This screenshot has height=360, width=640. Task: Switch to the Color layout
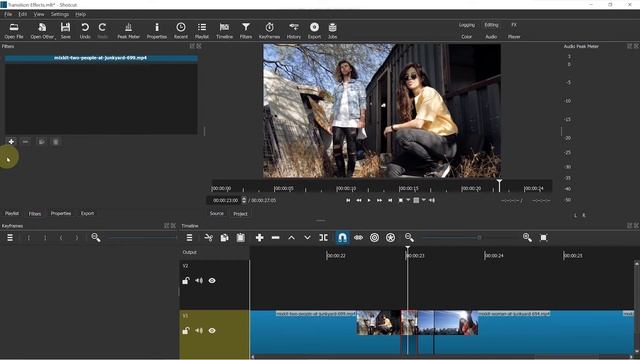(x=467, y=37)
